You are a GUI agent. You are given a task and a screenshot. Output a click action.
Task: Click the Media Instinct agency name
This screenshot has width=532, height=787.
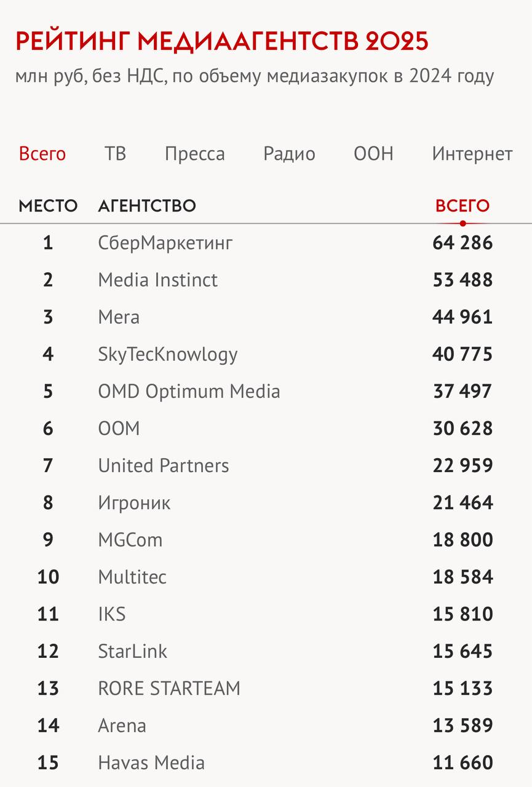157,280
